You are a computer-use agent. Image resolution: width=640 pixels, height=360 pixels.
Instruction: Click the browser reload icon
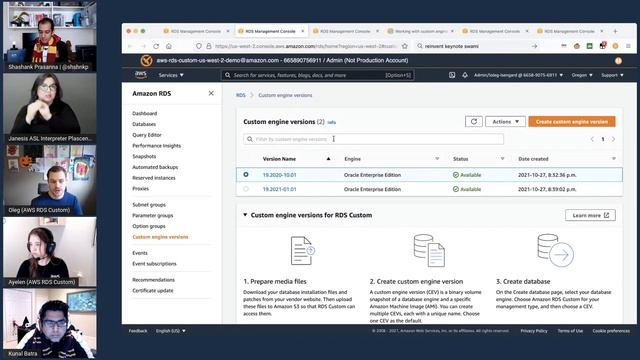(156, 46)
